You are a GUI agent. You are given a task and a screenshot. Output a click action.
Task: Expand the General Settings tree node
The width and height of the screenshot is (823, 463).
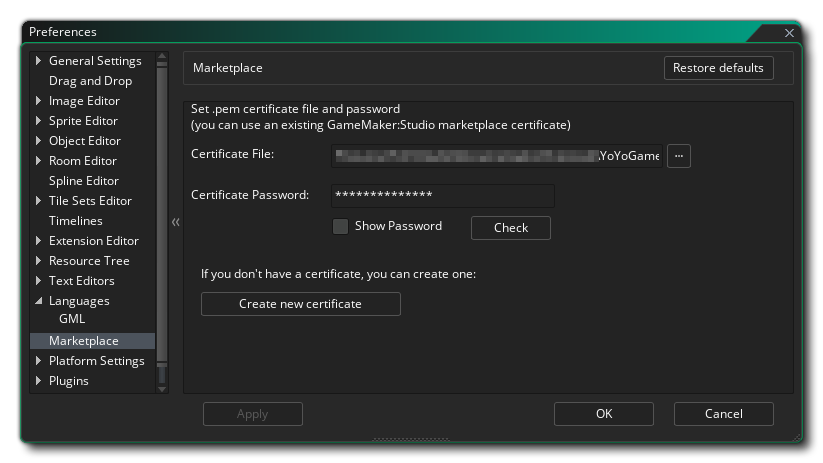point(39,61)
